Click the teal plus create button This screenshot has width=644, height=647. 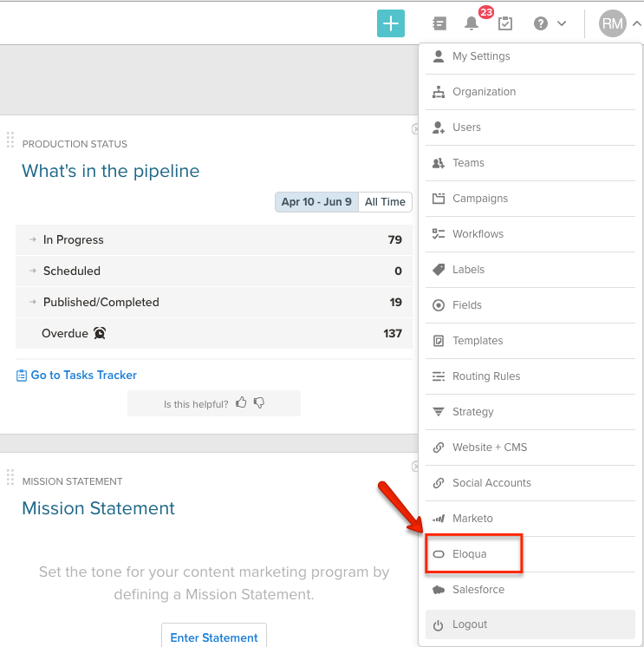click(x=390, y=23)
